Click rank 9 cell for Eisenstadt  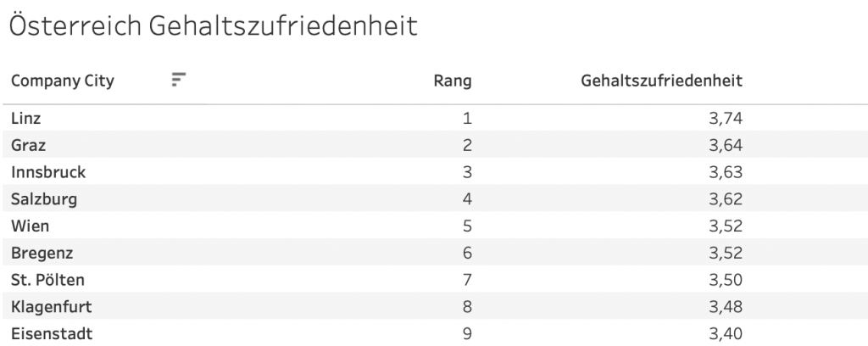pyautogui.click(x=467, y=334)
